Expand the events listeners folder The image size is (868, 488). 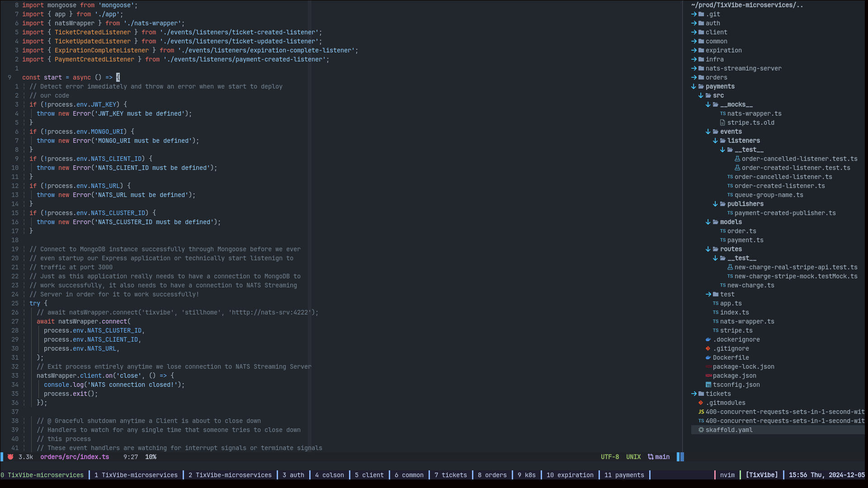[743, 140]
